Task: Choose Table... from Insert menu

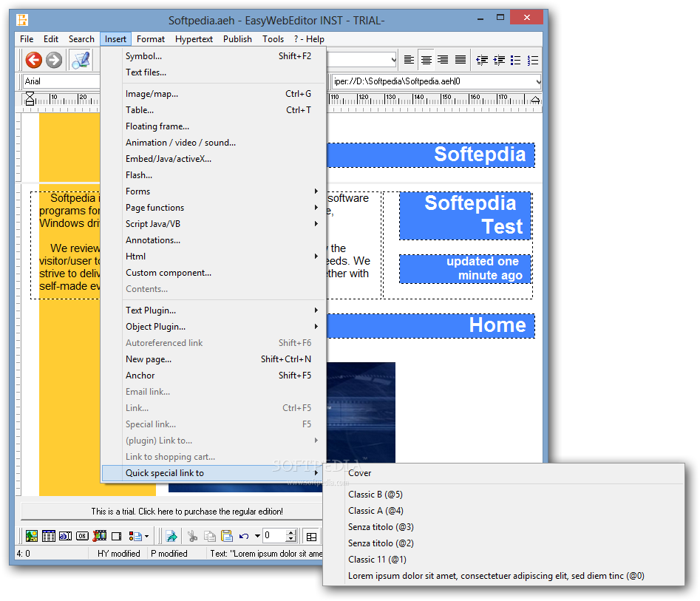Action: [x=214, y=110]
